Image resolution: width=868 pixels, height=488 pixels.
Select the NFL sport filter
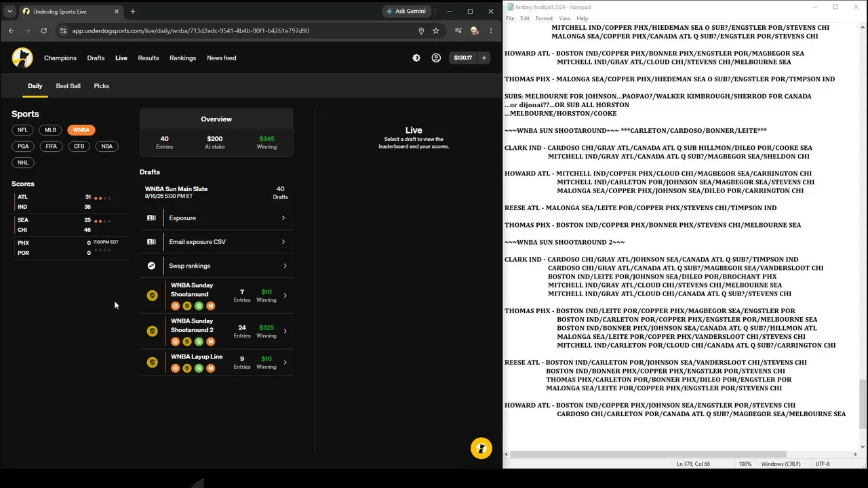click(22, 130)
